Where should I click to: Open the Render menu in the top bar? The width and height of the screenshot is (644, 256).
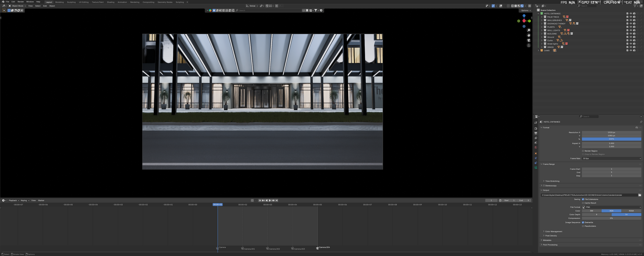(21, 2)
